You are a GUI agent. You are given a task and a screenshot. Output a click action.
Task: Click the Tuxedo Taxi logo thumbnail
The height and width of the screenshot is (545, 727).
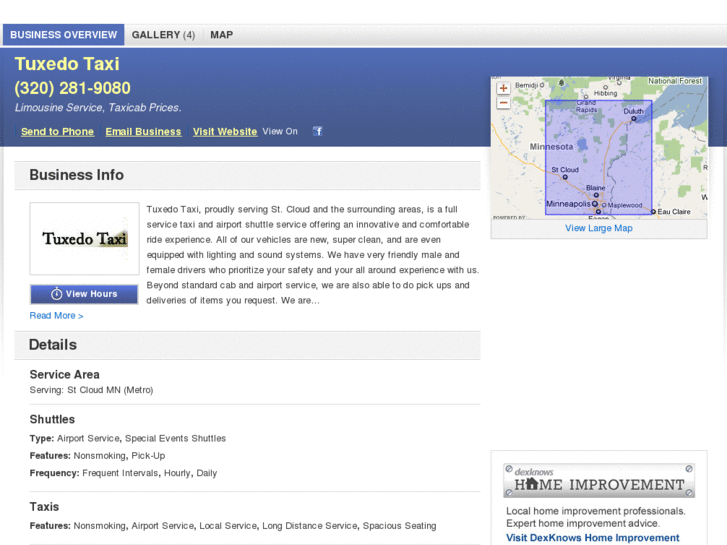tap(84, 238)
